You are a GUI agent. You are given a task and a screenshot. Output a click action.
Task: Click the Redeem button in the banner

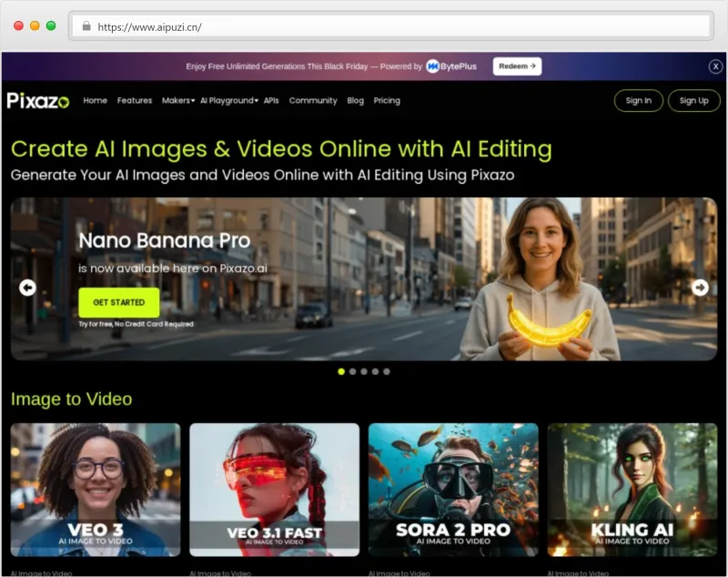516,66
